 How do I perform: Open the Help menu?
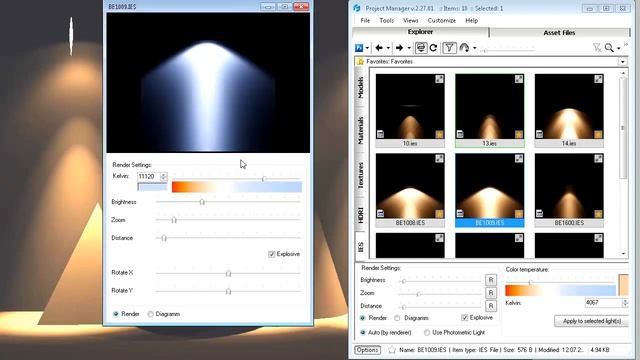click(x=471, y=20)
